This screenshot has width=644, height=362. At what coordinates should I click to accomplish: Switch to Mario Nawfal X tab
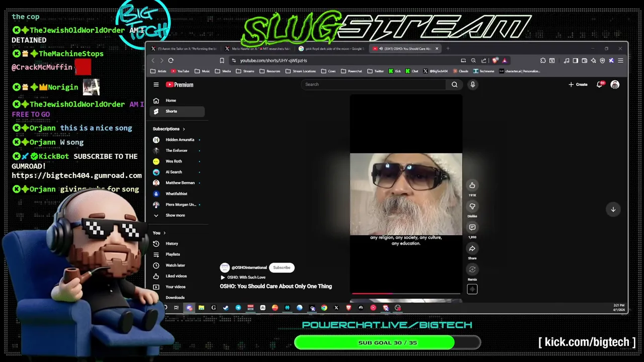click(257, 49)
